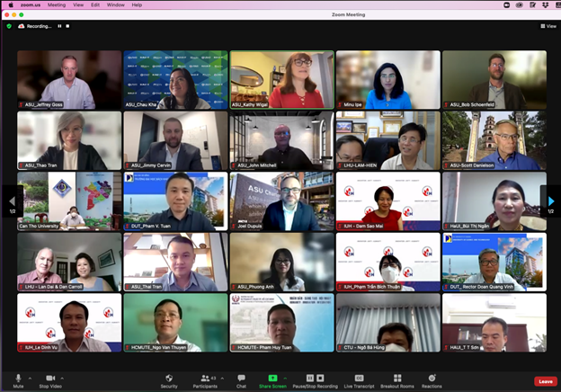
Task: Enable Live Transcript CC icon
Action: coord(360,378)
